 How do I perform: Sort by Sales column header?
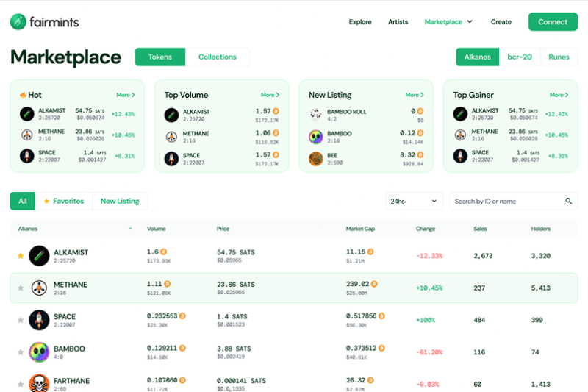tap(480, 229)
